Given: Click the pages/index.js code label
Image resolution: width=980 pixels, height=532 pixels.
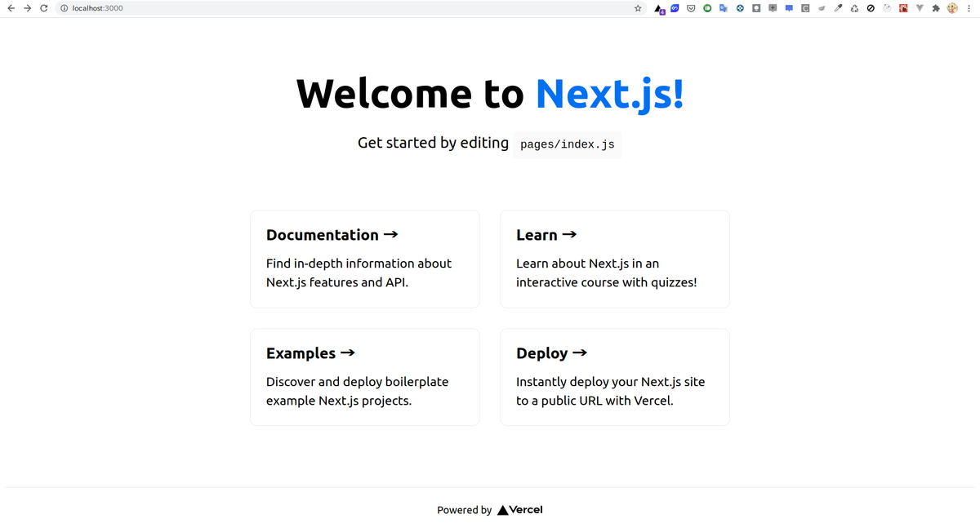Looking at the screenshot, I should 568,144.
